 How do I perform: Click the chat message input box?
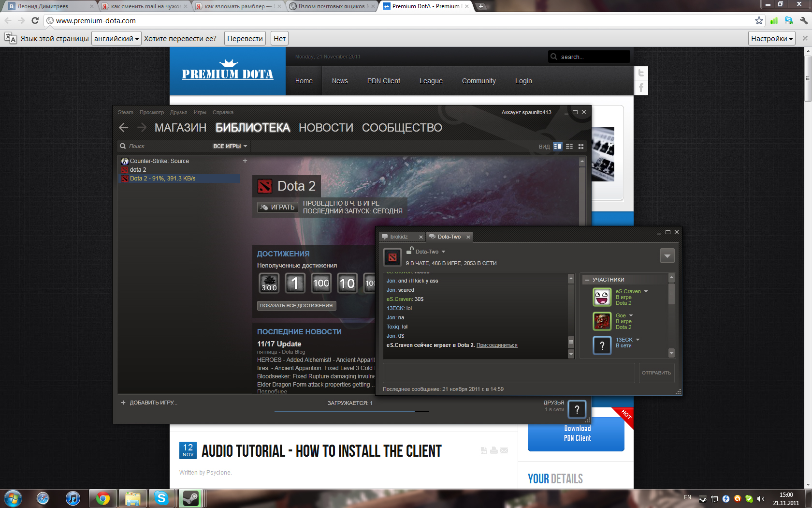coord(509,373)
